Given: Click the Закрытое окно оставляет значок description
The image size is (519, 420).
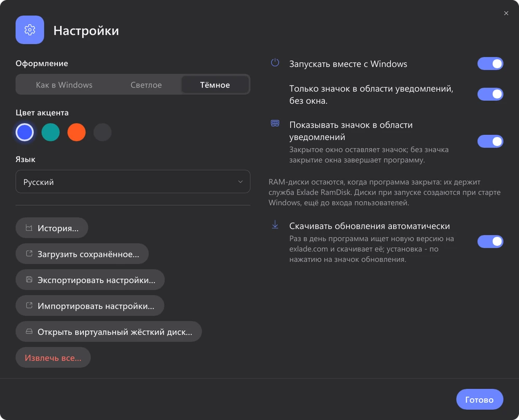Looking at the screenshot, I should point(368,155).
